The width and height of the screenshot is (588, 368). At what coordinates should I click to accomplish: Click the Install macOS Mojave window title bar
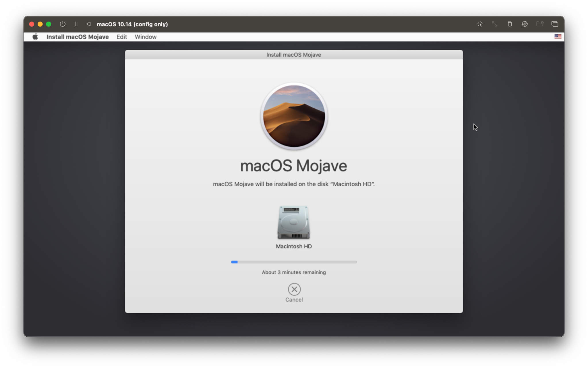(x=293, y=55)
